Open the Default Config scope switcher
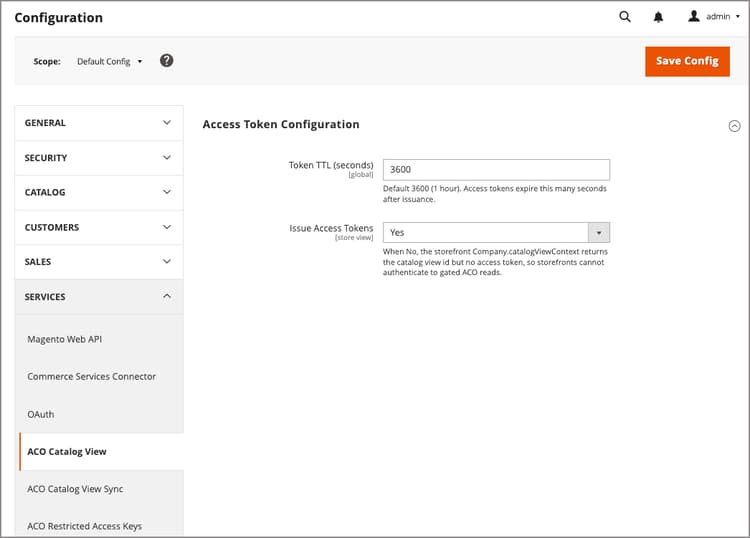 point(110,61)
